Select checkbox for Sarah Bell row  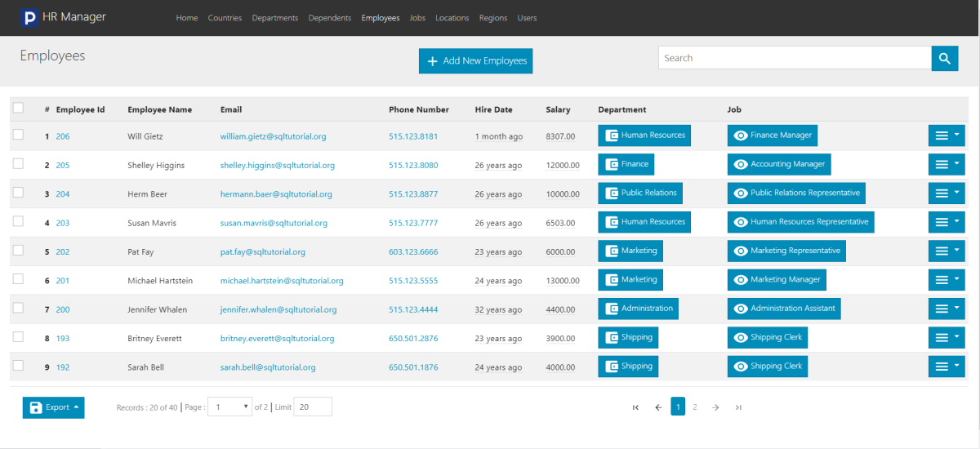click(19, 366)
